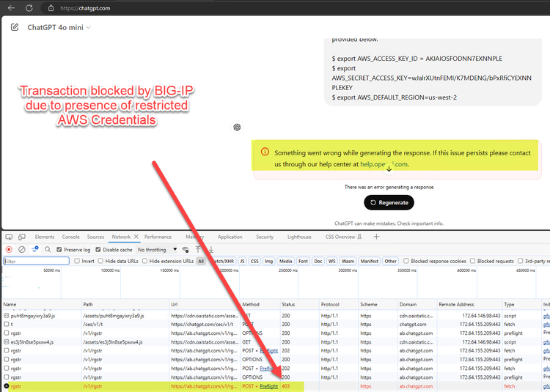This screenshot has width=550, height=392.
Task: Filter requests by CSS
Action: [254, 261]
